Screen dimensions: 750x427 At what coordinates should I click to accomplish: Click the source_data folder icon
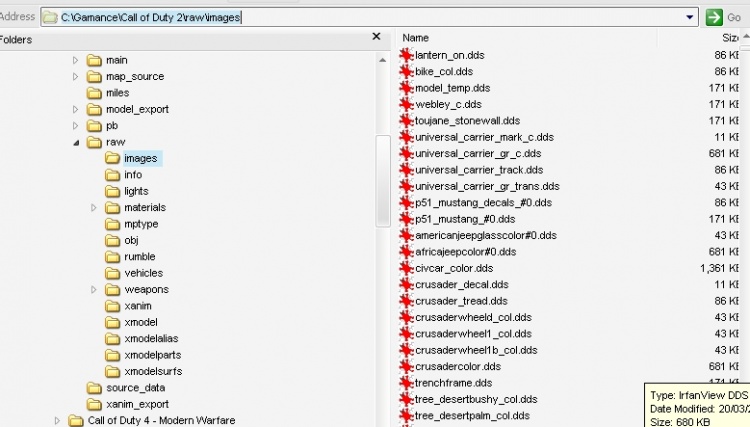click(x=95, y=388)
